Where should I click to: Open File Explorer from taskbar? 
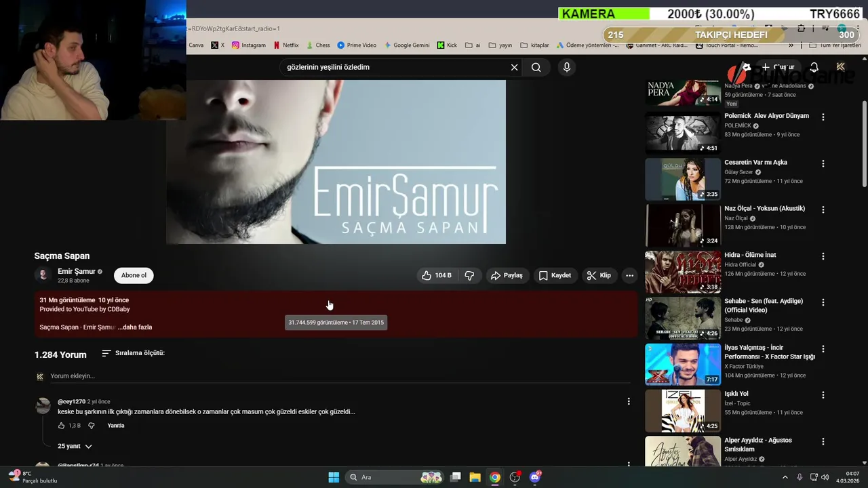click(475, 477)
